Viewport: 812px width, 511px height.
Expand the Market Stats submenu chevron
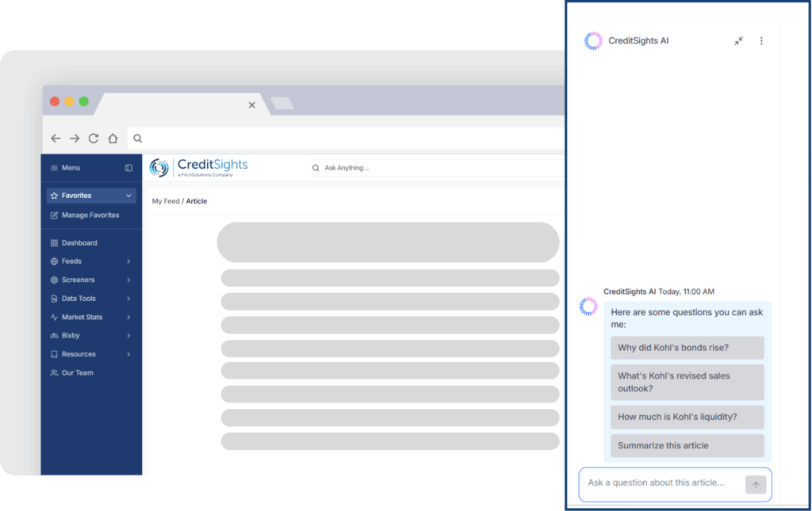coord(128,317)
